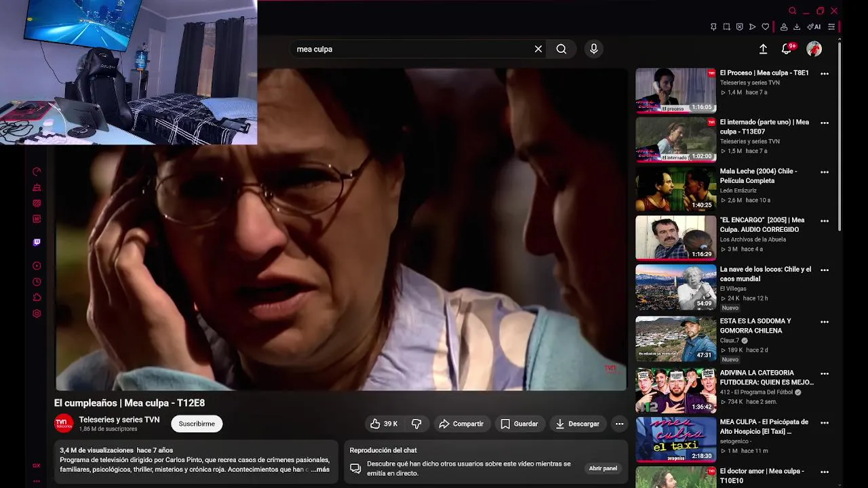Clear the search box with X icon
Image resolution: width=868 pixels, height=488 pixels.
[538, 49]
